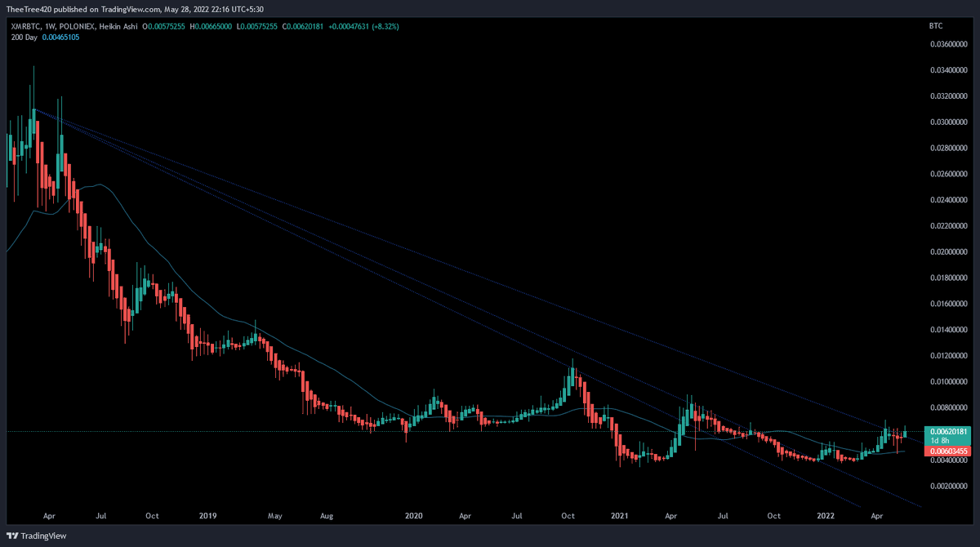Click the red price tag 0.00603455
The width and height of the screenshot is (980, 547).
pos(947,451)
